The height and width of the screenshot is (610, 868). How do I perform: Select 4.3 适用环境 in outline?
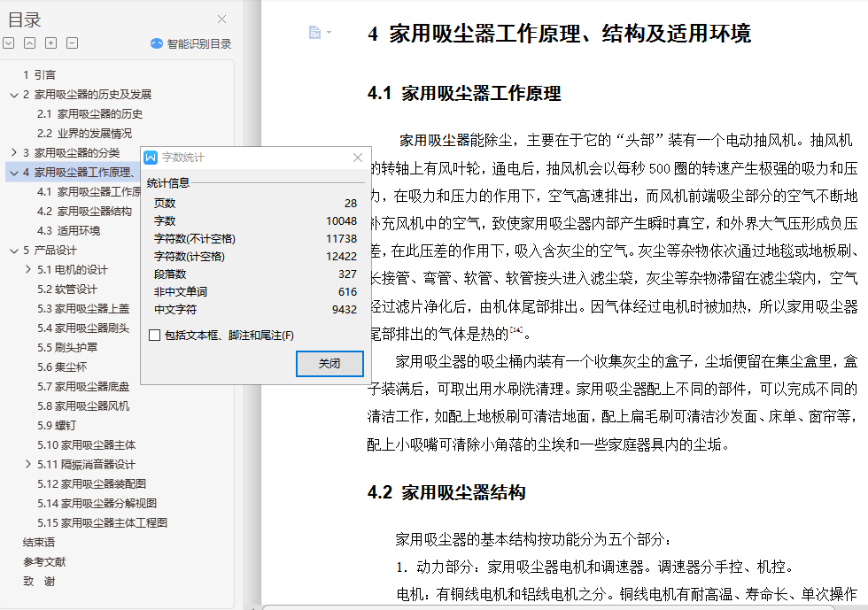[69, 231]
